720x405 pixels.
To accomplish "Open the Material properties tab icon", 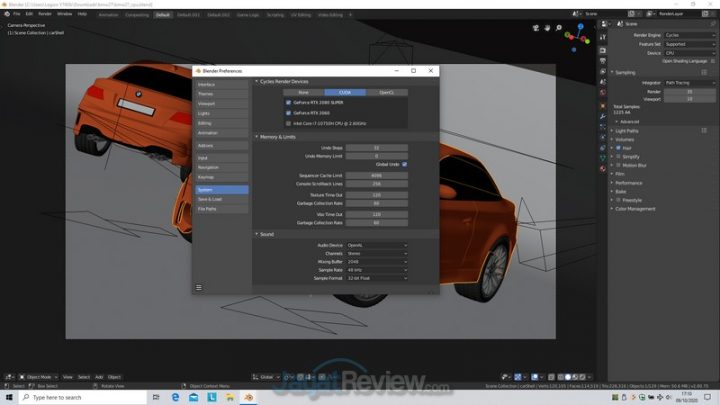I will click(x=603, y=169).
